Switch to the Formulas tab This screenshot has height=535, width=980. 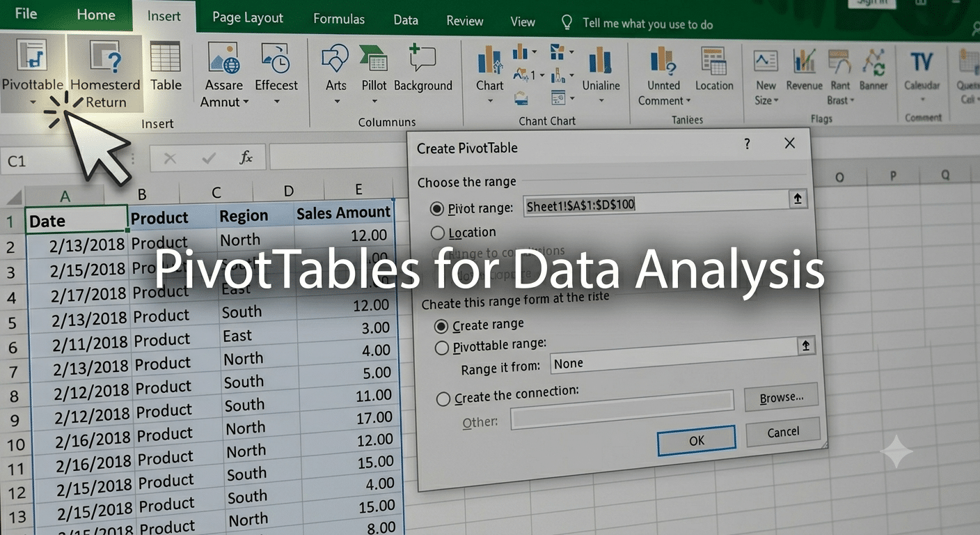click(339, 19)
